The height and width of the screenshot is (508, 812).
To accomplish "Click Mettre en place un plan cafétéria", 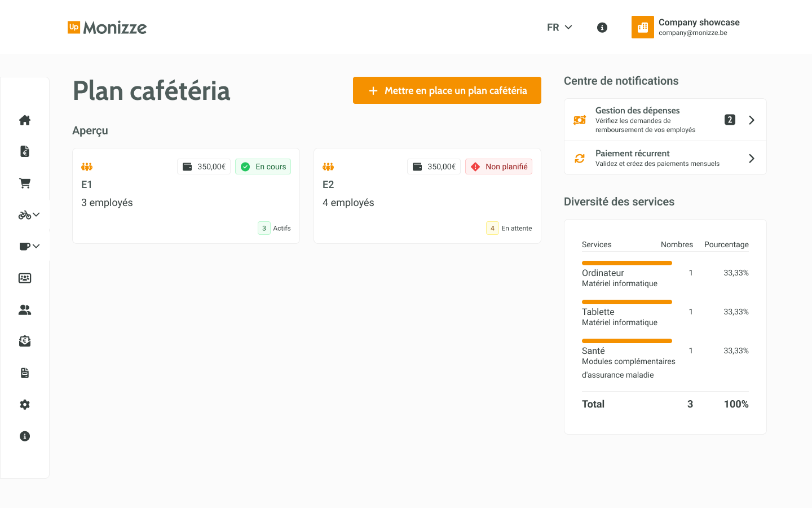I will (x=447, y=90).
